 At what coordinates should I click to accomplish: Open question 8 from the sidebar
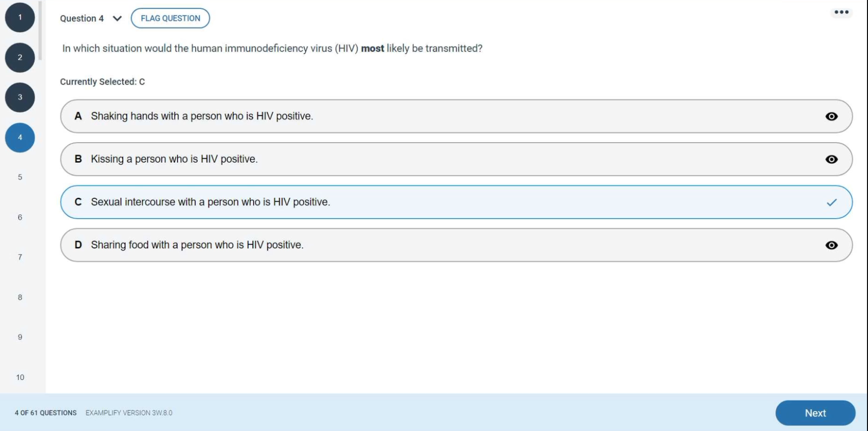pos(20,298)
